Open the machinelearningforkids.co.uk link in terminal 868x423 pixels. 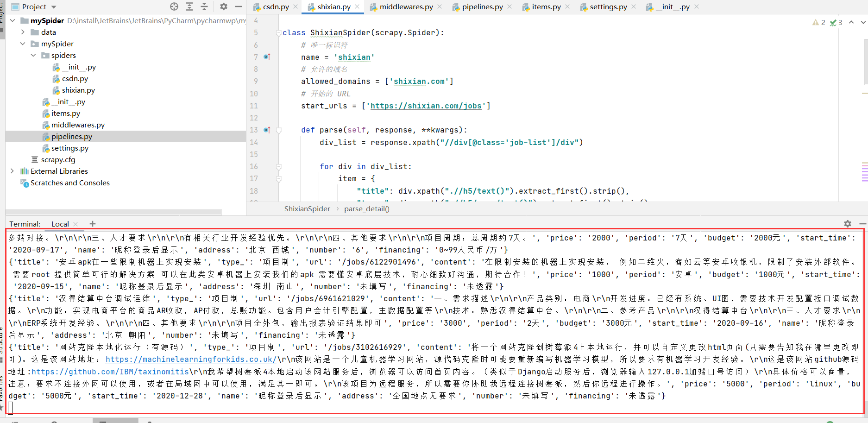(x=191, y=359)
